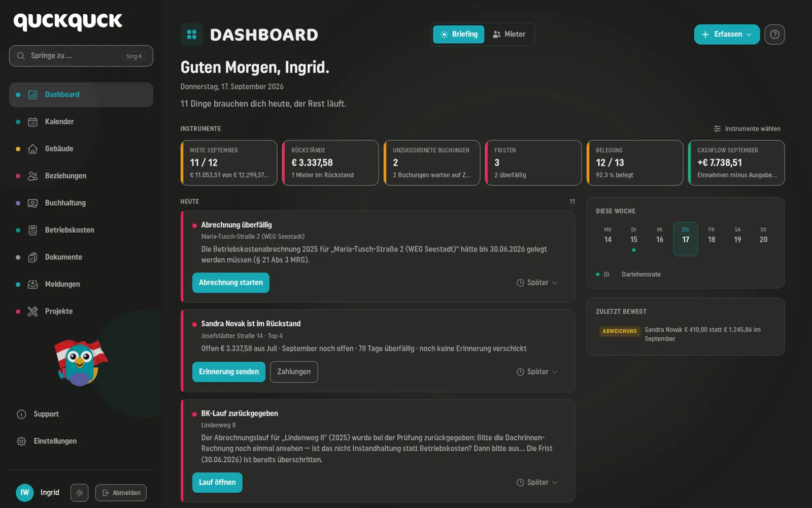Open Gebäude via house icon
This screenshot has width=812, height=508.
pos(32,149)
